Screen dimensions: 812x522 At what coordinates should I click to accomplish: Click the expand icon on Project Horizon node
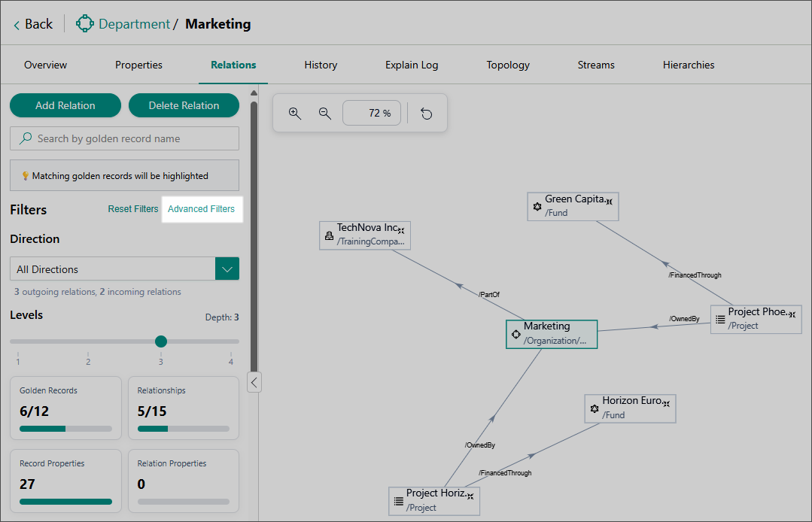pos(470,496)
